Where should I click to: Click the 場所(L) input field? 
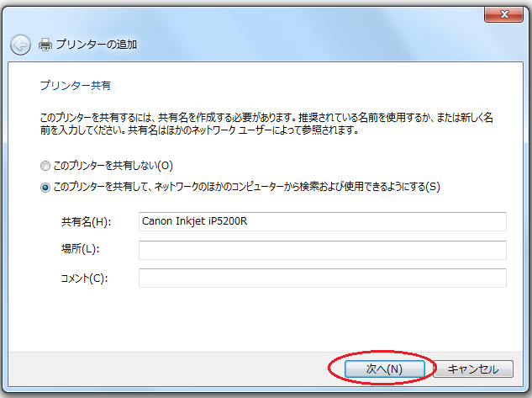point(323,250)
